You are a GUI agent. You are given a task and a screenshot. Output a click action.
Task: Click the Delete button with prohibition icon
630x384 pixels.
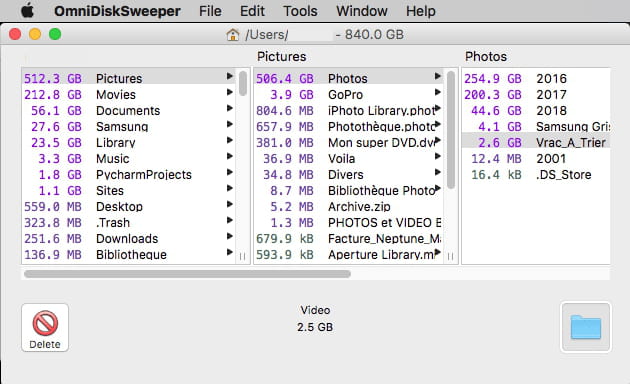tap(45, 328)
